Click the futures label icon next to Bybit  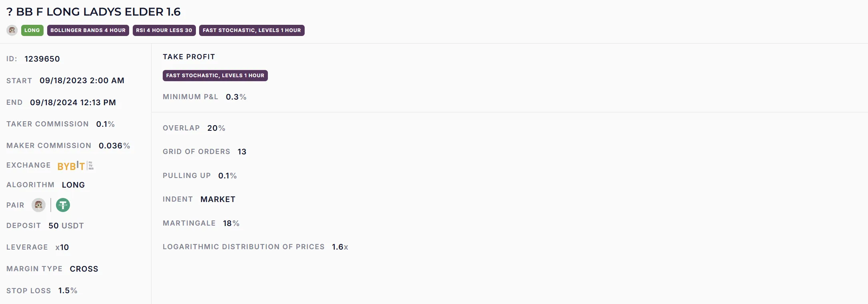pyautogui.click(x=91, y=166)
